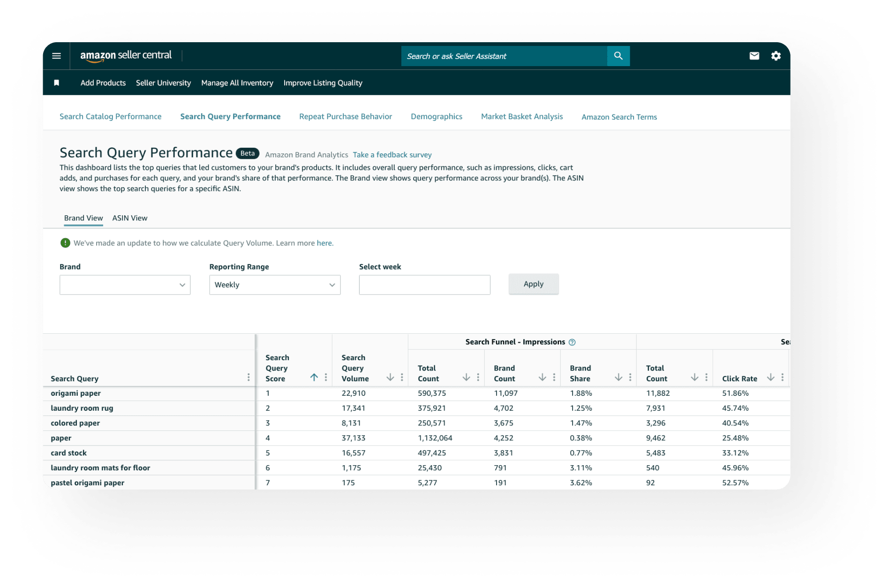Open Market Basket Analysis tab
889x588 pixels.
(522, 116)
